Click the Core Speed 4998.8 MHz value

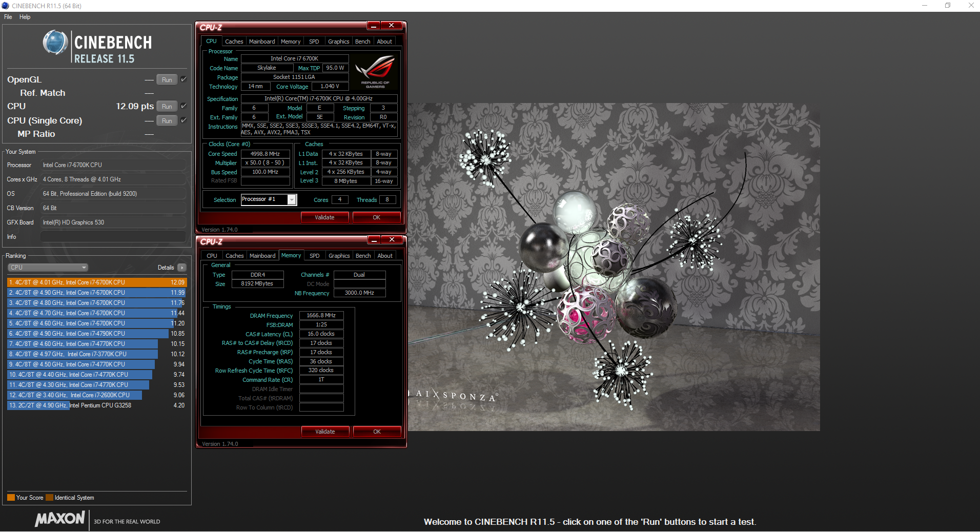pyautogui.click(x=265, y=154)
